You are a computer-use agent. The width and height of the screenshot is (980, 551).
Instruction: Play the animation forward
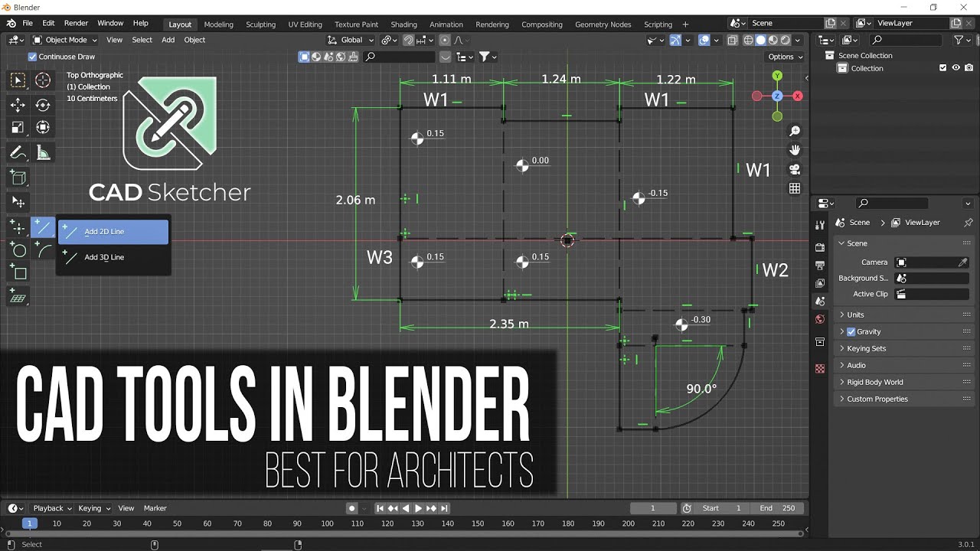pos(418,508)
